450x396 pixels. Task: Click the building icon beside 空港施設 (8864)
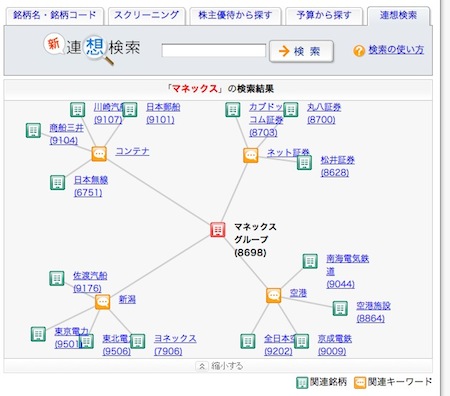pyautogui.click(x=340, y=308)
